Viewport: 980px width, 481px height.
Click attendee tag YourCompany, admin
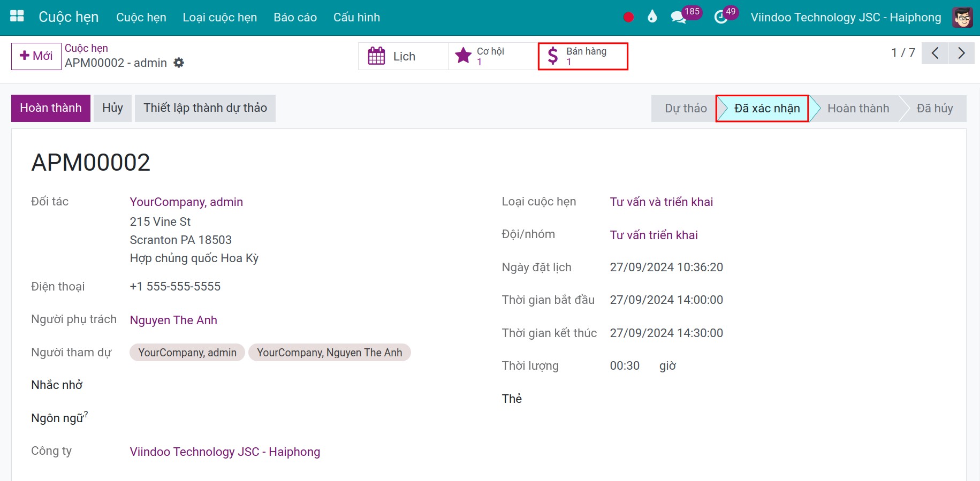coord(187,353)
